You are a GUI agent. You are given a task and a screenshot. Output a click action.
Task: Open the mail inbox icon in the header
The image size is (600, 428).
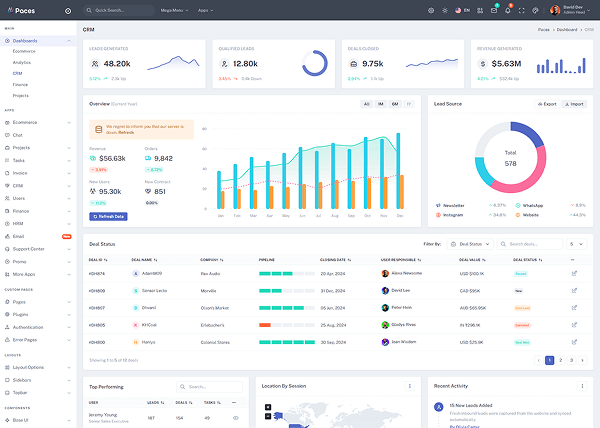493,10
